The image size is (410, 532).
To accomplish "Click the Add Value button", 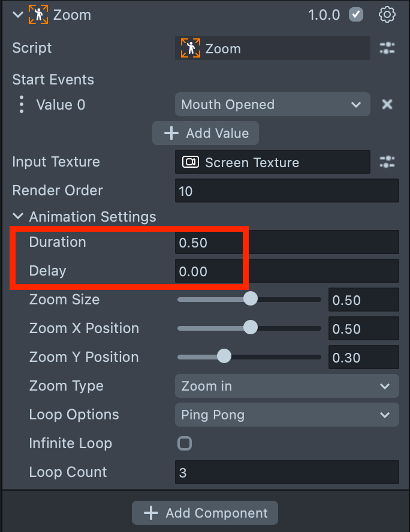I will click(x=206, y=133).
